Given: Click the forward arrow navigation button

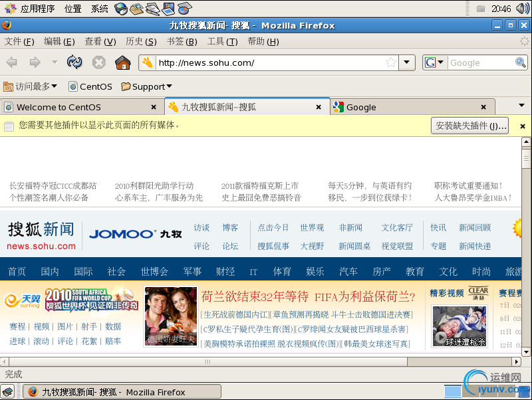Looking at the screenshot, I should [35, 62].
